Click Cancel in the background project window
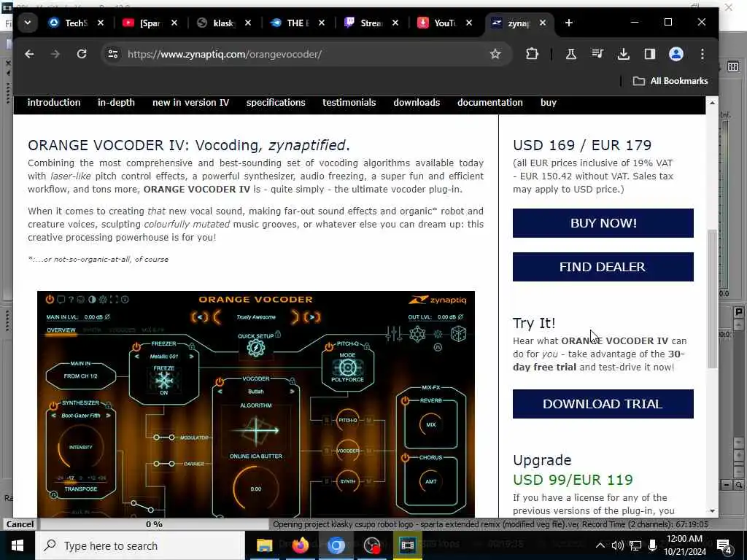Image resolution: width=747 pixels, height=560 pixels. [x=20, y=524]
